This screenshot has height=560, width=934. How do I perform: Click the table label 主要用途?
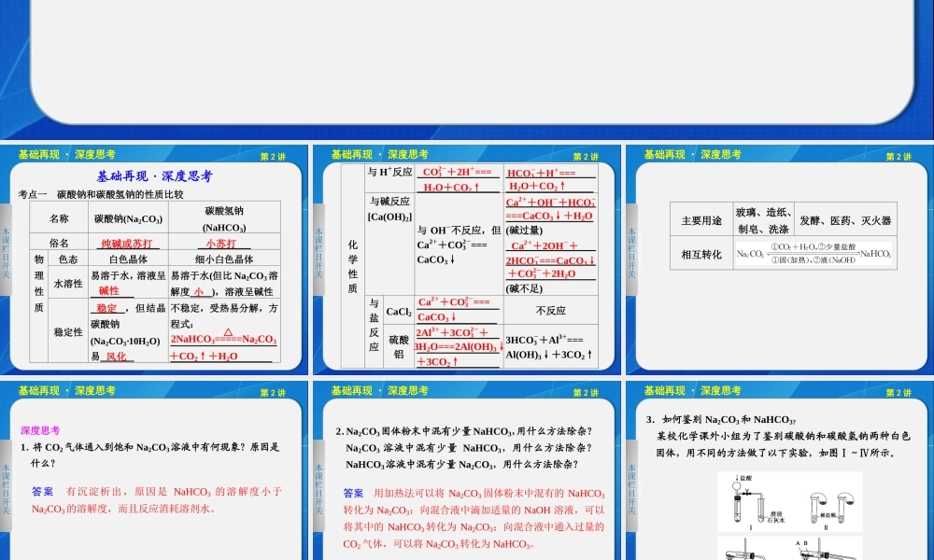coord(701,220)
